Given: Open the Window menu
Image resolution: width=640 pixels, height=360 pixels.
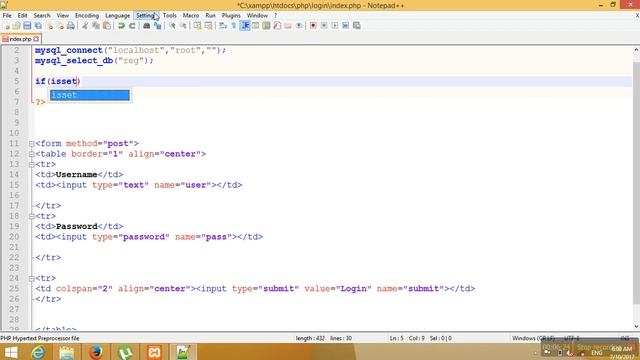Looking at the screenshot, I should click(x=257, y=16).
